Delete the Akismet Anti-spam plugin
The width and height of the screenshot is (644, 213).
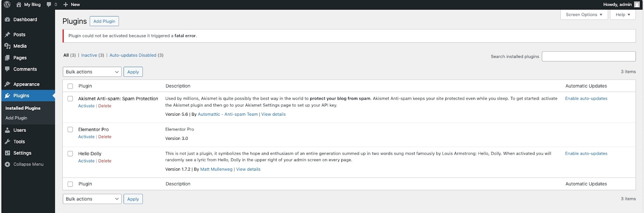pyautogui.click(x=105, y=106)
